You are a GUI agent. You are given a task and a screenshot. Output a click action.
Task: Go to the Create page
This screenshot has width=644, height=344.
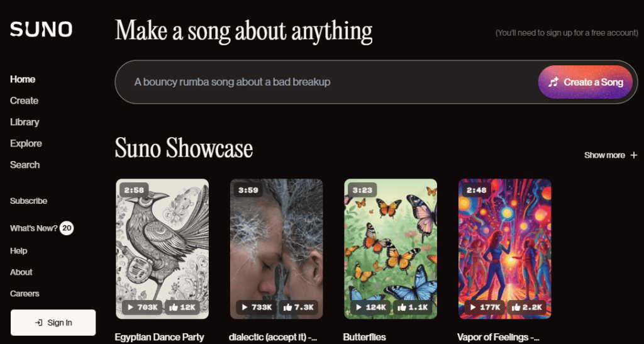(x=25, y=101)
